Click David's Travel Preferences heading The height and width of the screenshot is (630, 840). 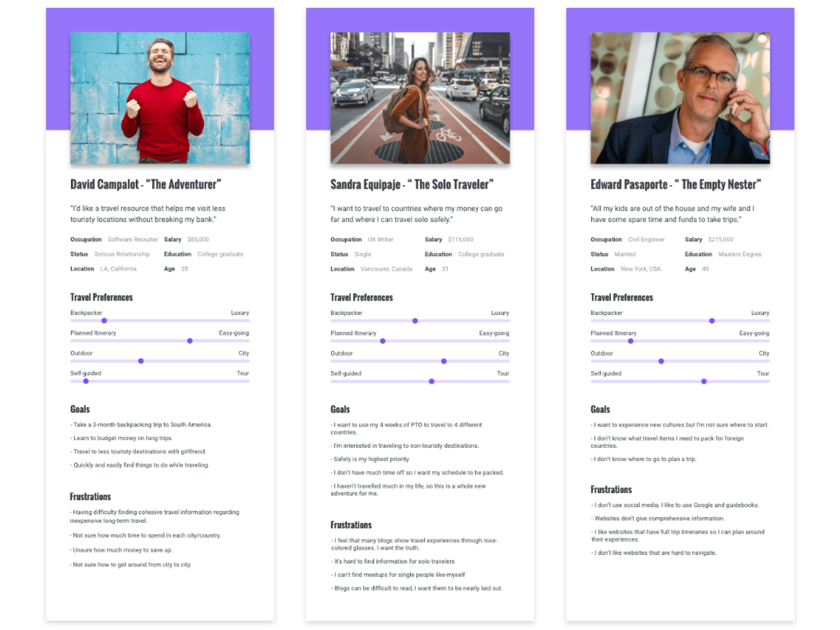click(102, 297)
